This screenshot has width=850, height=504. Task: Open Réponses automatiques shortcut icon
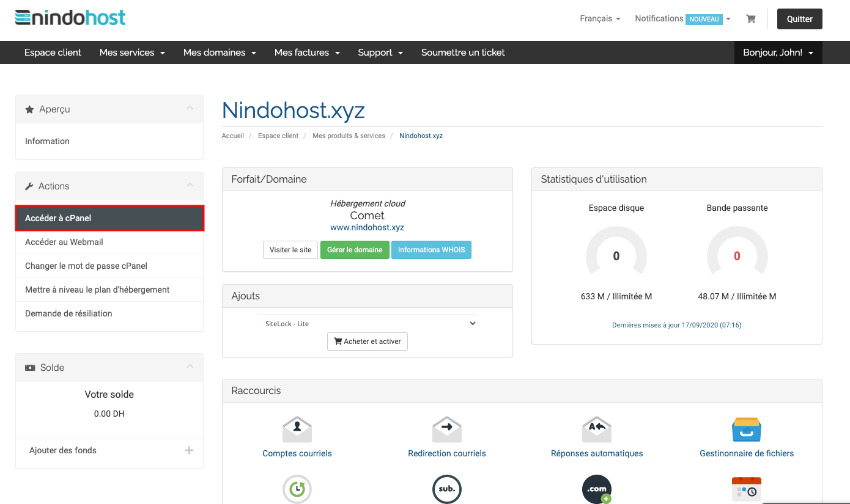pos(597,429)
